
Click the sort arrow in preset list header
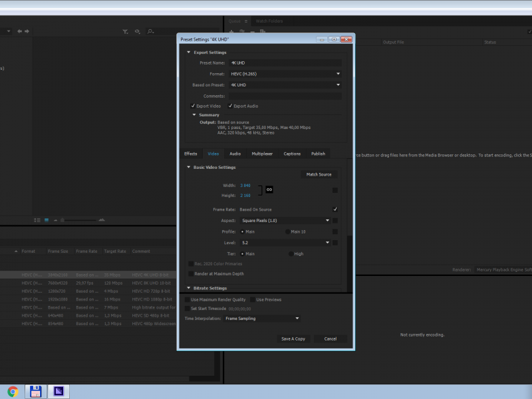pos(16,251)
